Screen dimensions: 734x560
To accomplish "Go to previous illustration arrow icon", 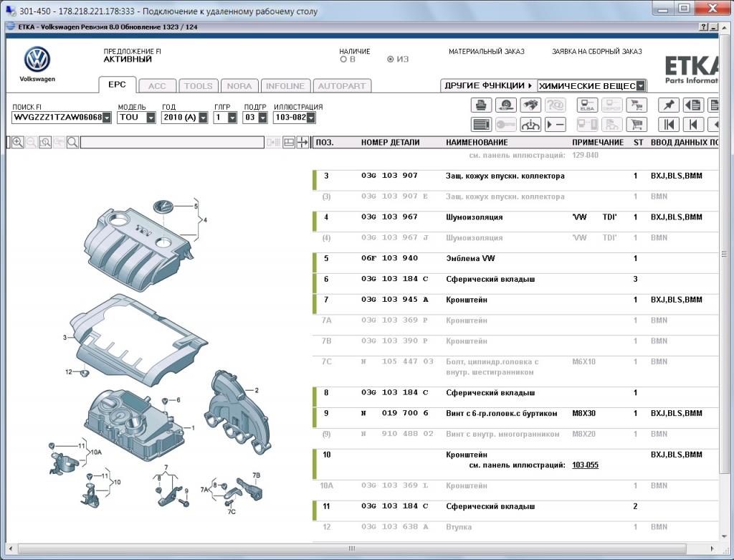I will [693, 125].
